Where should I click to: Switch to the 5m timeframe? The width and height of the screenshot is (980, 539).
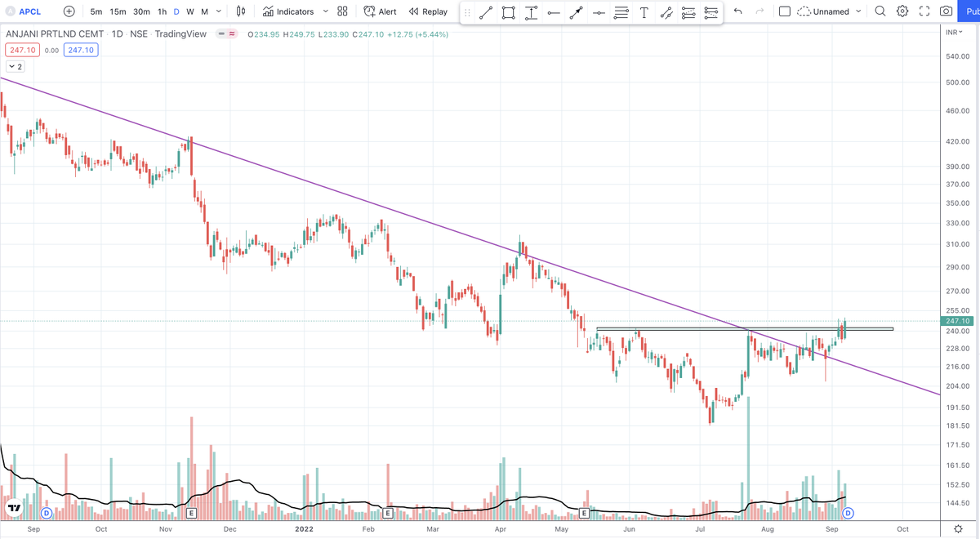[96, 11]
